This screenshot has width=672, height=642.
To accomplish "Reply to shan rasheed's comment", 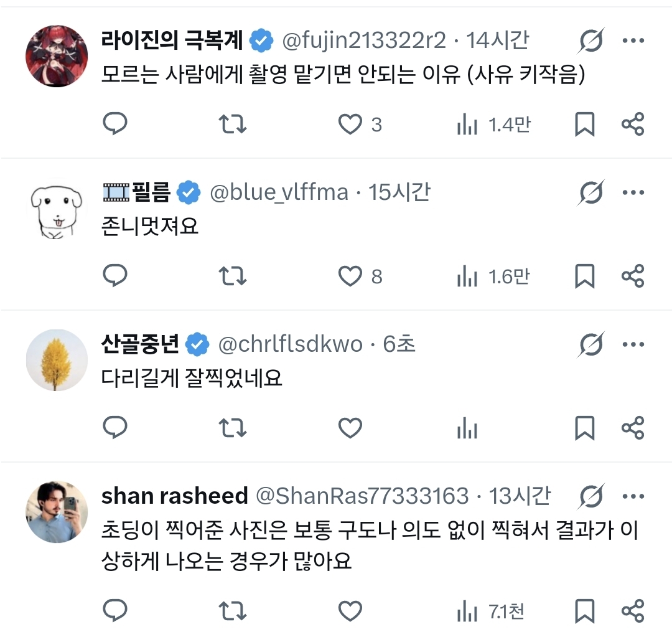I will 114,610.
